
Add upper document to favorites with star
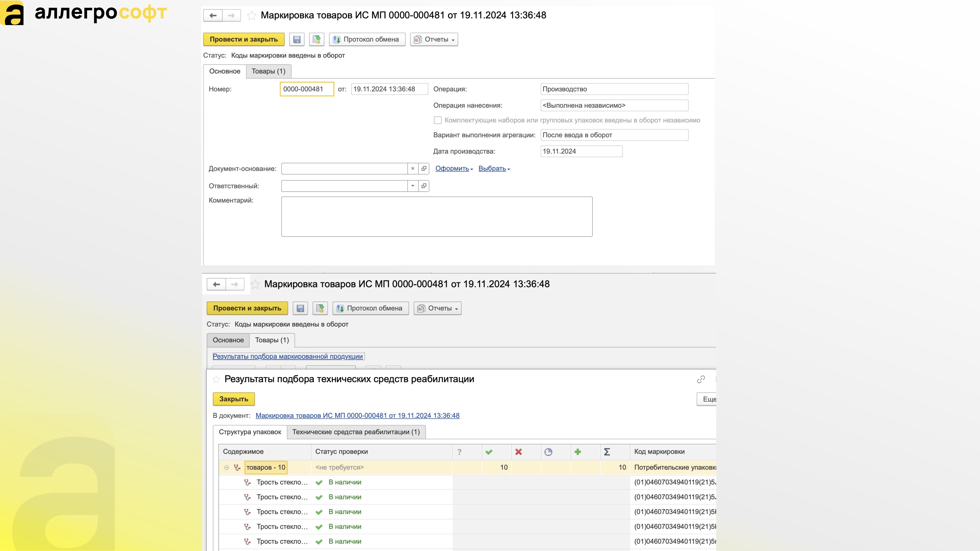point(252,15)
